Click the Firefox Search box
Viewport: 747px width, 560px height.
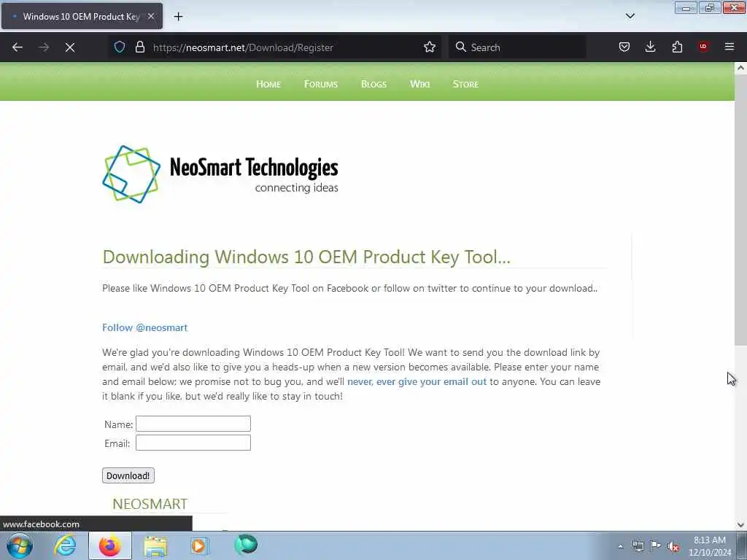click(x=517, y=47)
